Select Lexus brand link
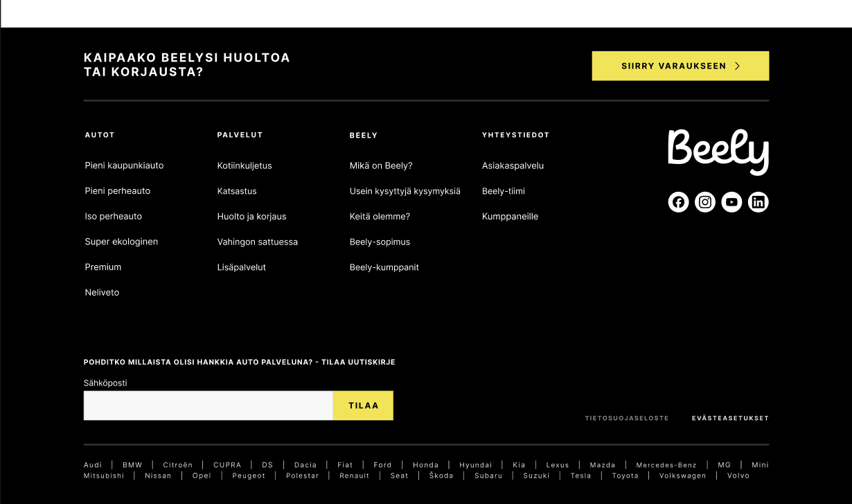 tap(558, 465)
